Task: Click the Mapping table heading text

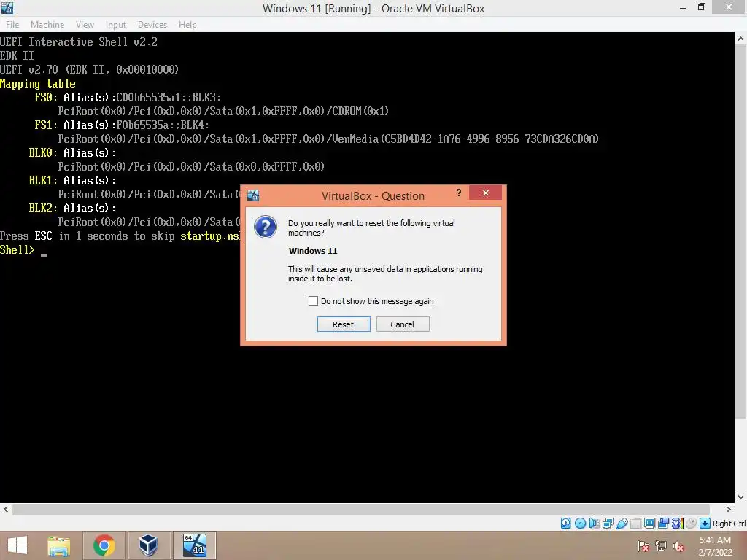Action: click(38, 83)
